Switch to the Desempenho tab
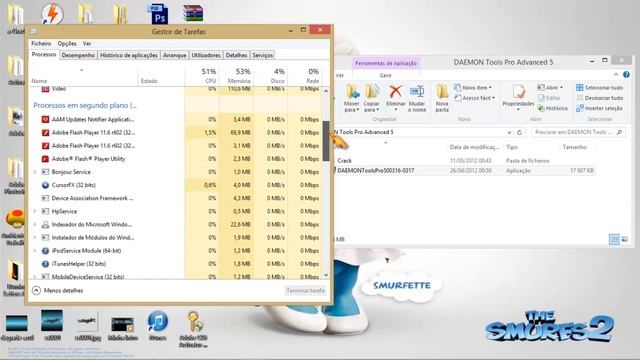 coord(78,55)
